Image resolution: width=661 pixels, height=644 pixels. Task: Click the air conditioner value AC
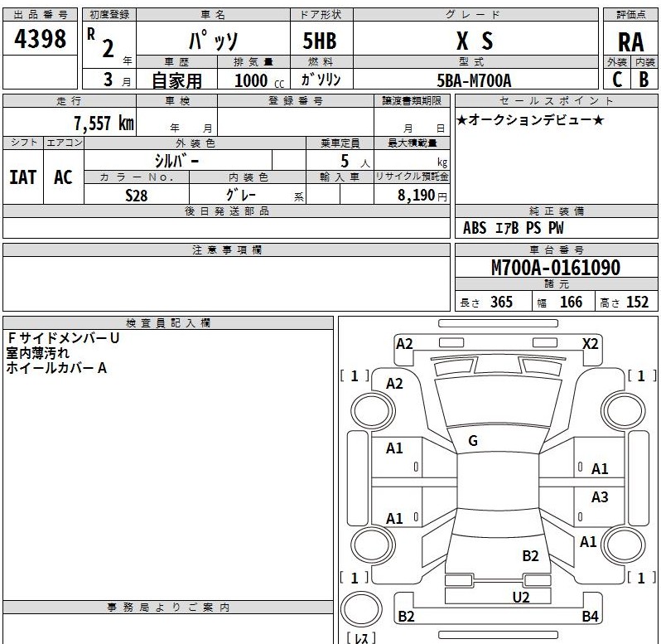click(63, 177)
